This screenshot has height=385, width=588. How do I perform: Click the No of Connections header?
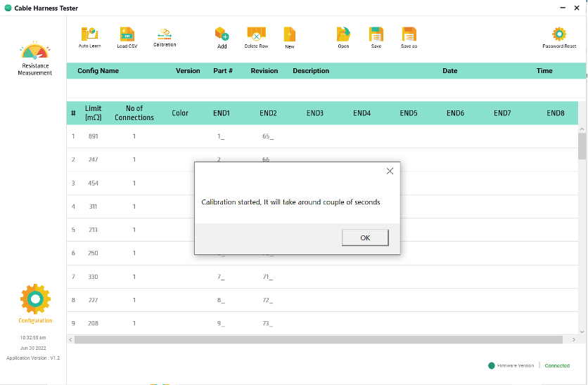[x=134, y=112]
